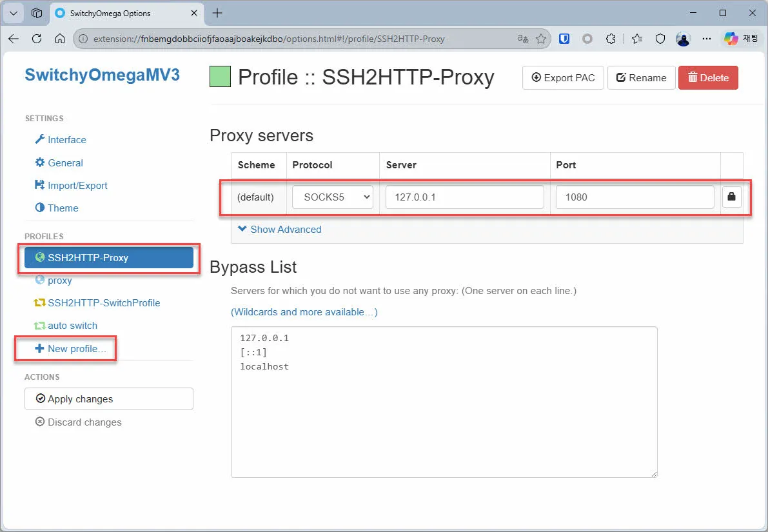Open the SwitchyOmega circle extension icon
Screen dimensions: 768x532
587,39
